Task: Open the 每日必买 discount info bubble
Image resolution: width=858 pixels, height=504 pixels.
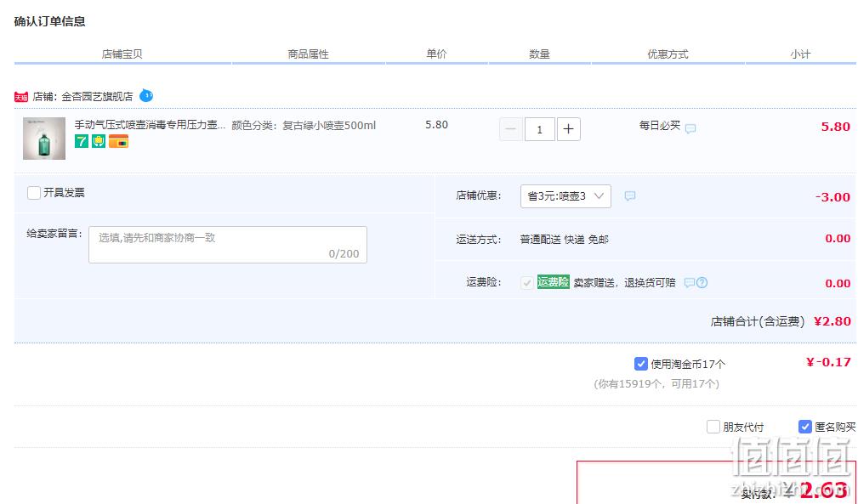Action: click(x=690, y=128)
